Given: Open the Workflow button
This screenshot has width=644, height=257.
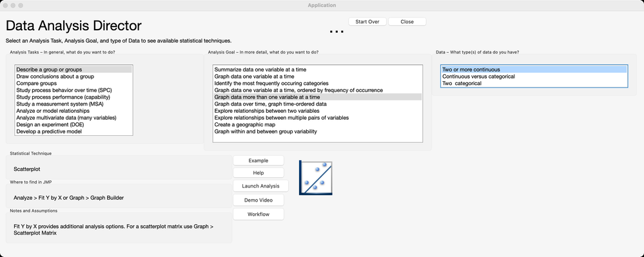Looking at the screenshot, I should 259,214.
